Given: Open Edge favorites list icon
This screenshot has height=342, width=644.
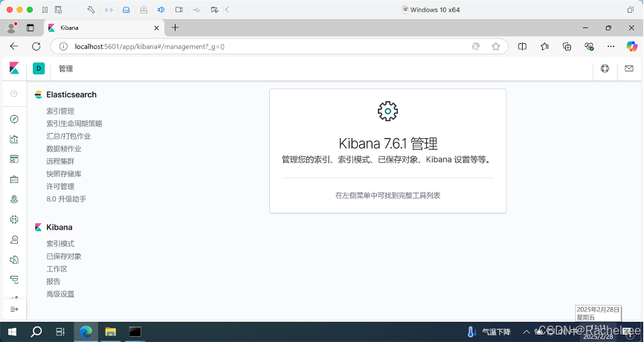Looking at the screenshot, I should point(544,46).
